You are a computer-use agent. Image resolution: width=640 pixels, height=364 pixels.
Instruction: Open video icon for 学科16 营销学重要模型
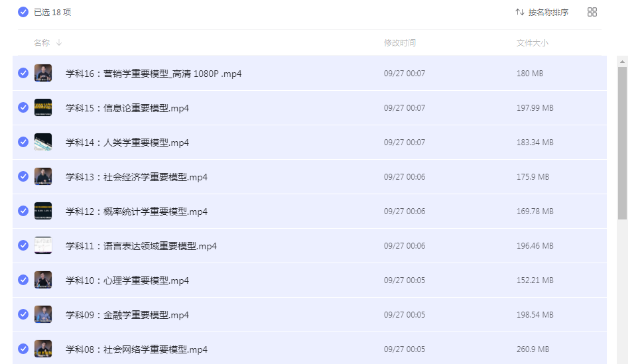tap(43, 73)
